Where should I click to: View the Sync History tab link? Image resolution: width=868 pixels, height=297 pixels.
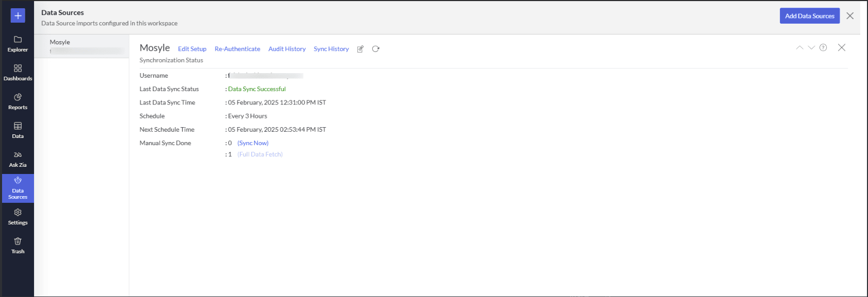(331, 49)
